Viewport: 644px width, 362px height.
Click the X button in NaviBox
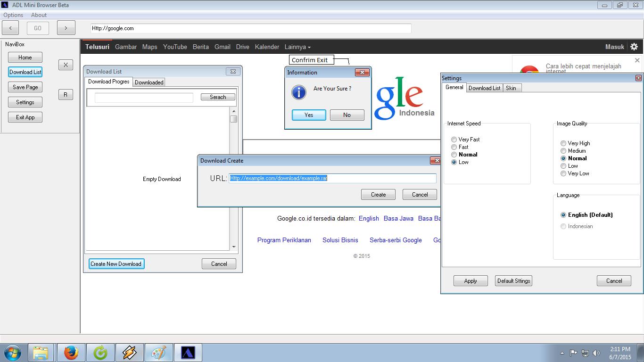(66, 65)
